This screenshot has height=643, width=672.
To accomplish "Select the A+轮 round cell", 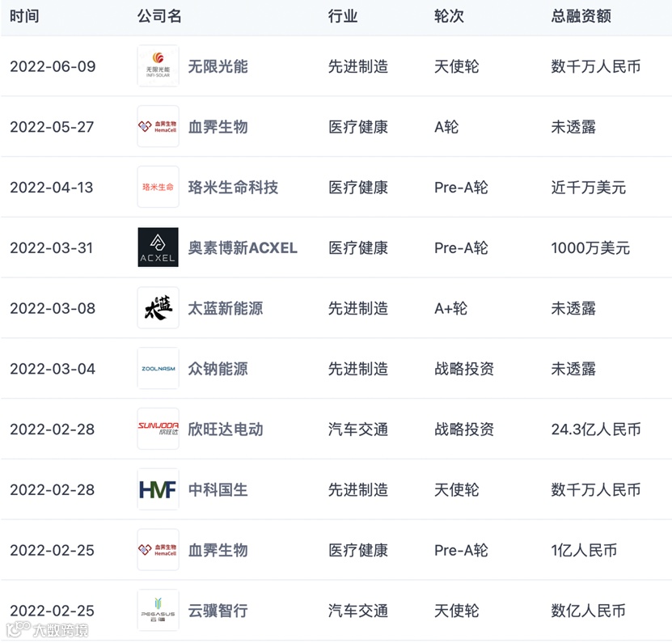I will [451, 308].
